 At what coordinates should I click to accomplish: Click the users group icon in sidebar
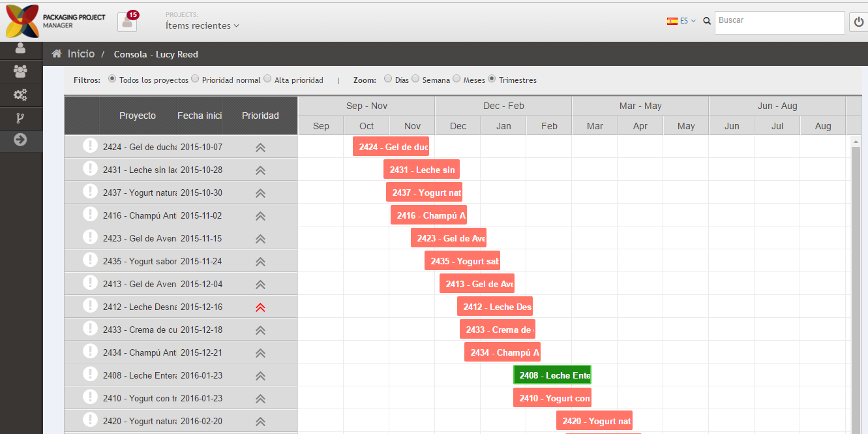pos(20,72)
